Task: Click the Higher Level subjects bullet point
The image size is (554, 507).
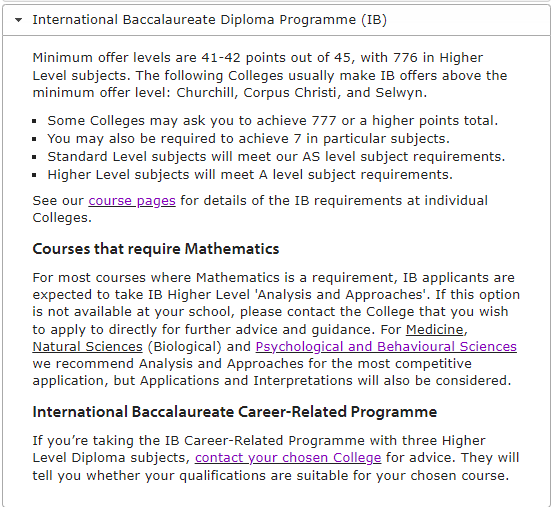Action: coord(250,175)
